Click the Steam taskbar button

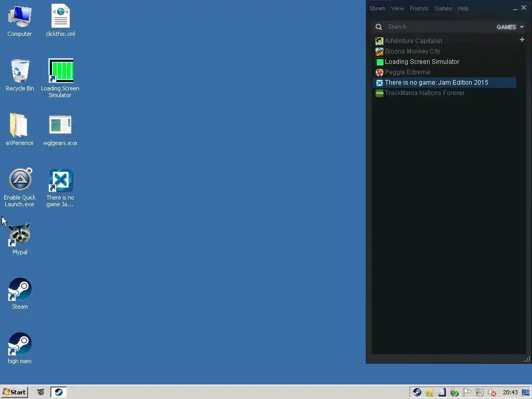[x=59, y=392]
